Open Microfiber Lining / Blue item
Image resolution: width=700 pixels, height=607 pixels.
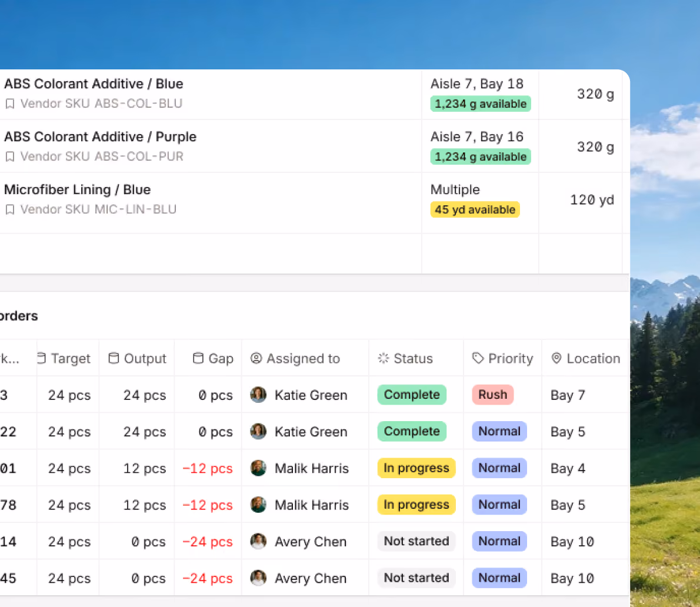77,189
